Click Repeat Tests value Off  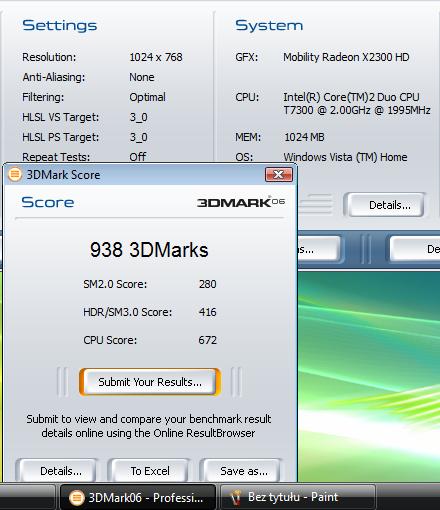coord(138,157)
